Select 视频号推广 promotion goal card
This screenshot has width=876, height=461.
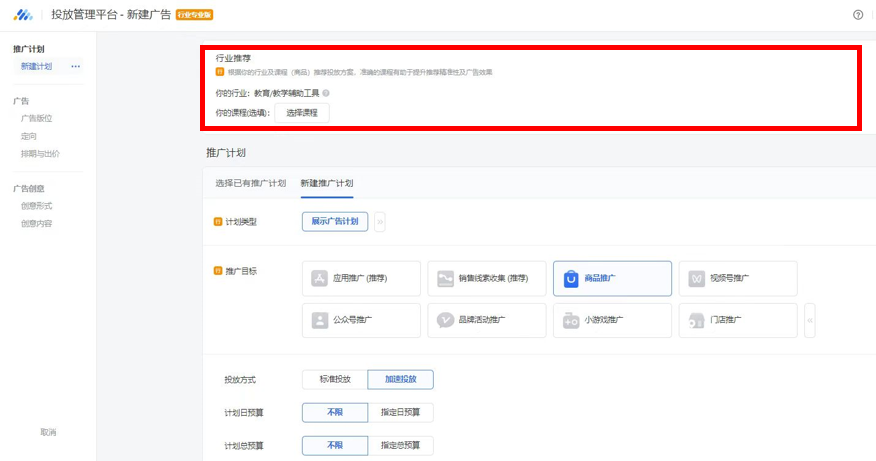[x=738, y=278]
